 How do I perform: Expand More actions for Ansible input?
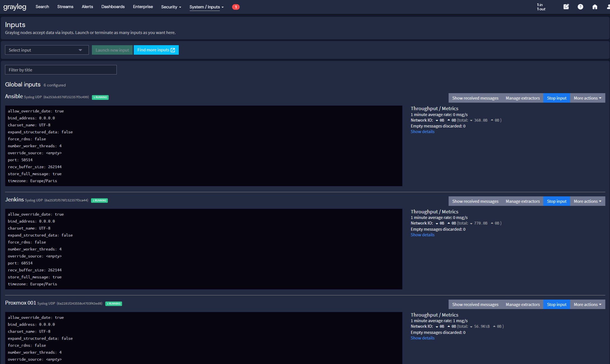point(588,98)
